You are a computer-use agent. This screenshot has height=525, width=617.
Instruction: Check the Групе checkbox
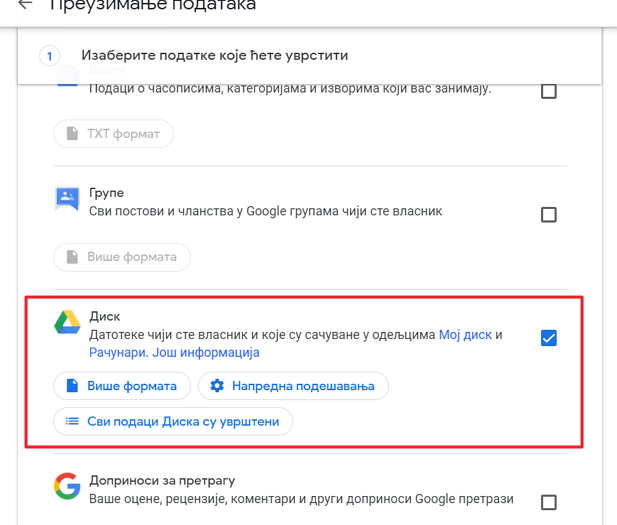pos(549,215)
